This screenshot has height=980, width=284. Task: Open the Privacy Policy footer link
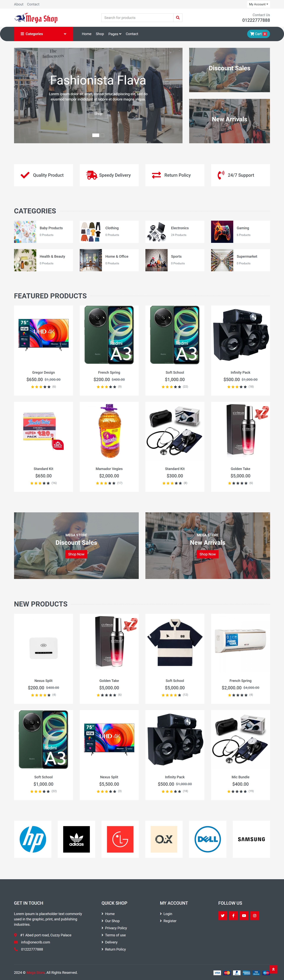[116, 928]
